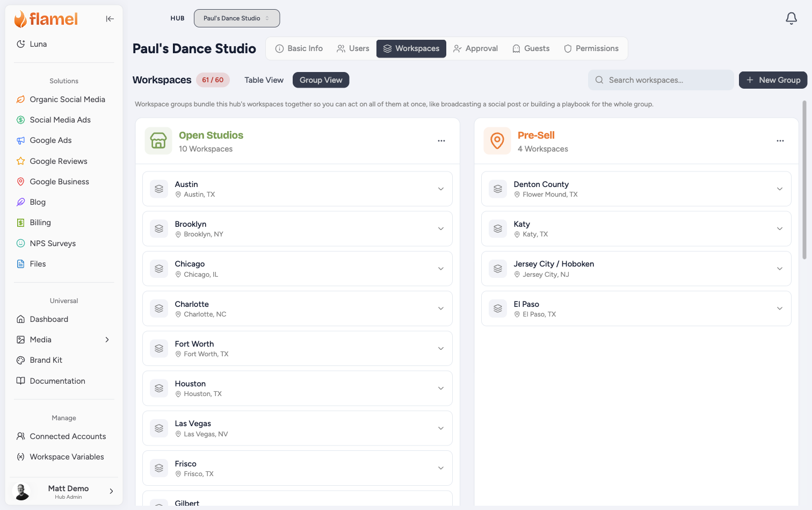Open Organic Social Media solution
812x510 pixels.
(x=64, y=99)
